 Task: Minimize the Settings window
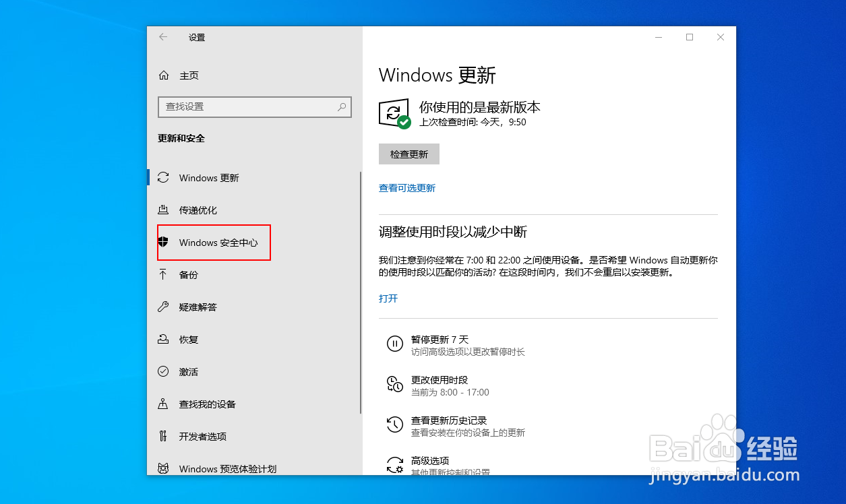pyautogui.click(x=659, y=37)
